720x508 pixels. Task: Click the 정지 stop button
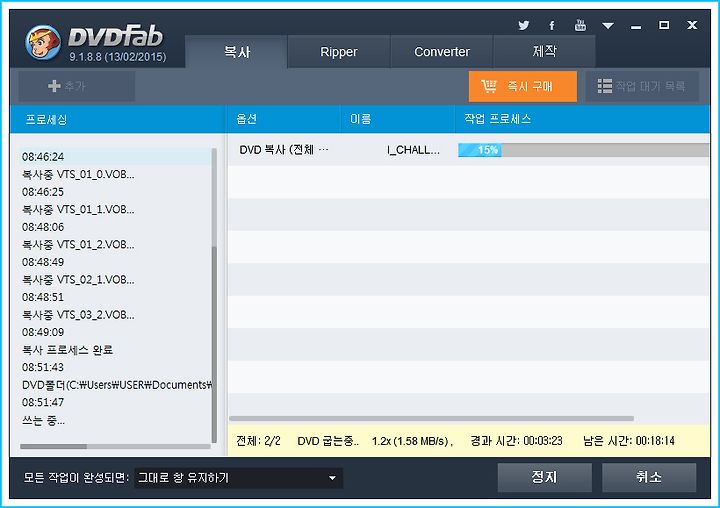545,477
